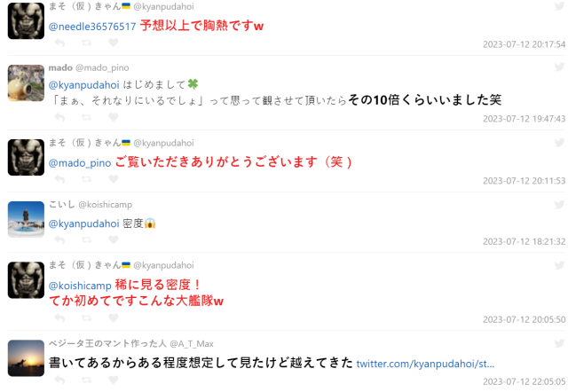Click reply icon under needle36576517 mention tweet

click(59, 43)
